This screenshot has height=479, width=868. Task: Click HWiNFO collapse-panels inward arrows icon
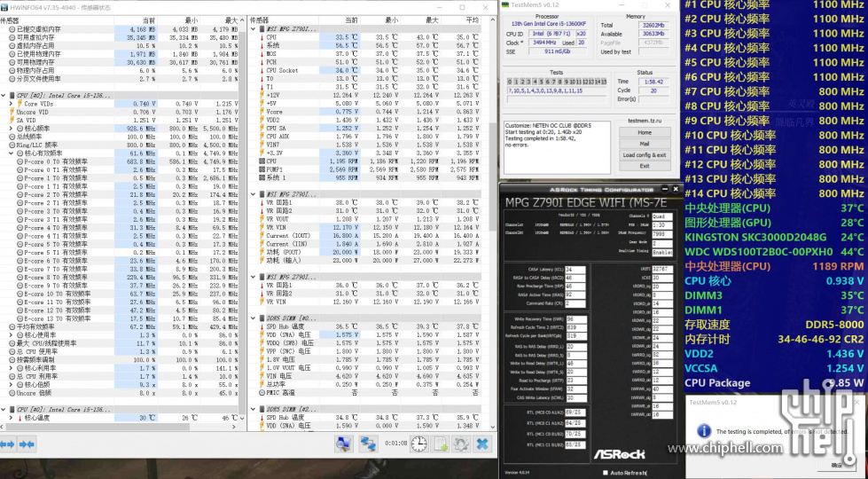pos(27,444)
